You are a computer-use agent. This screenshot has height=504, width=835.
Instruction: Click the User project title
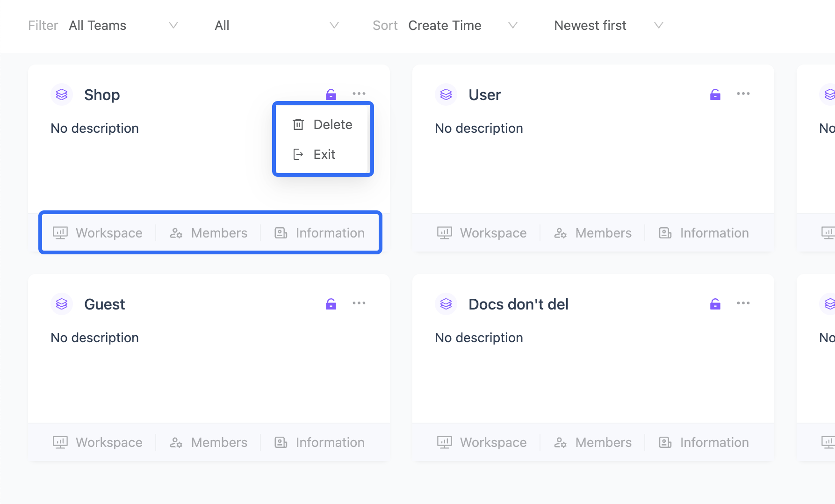(485, 95)
